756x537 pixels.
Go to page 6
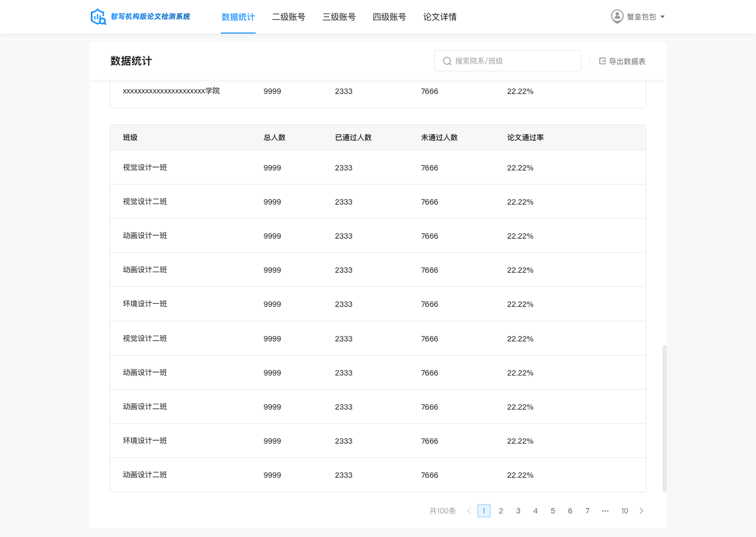point(569,510)
